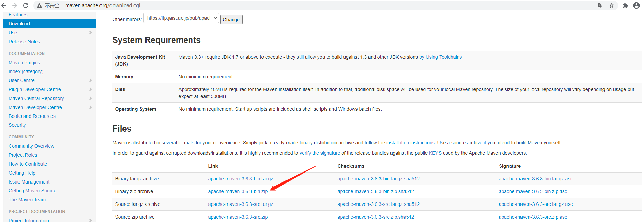Expand Maven Central Repository chevron

(x=90, y=98)
